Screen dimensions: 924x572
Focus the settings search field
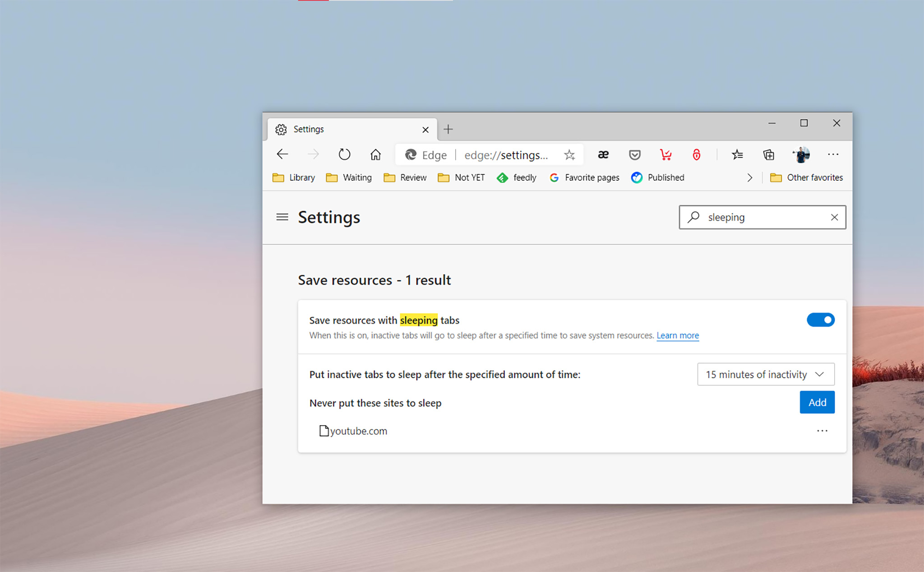point(762,217)
